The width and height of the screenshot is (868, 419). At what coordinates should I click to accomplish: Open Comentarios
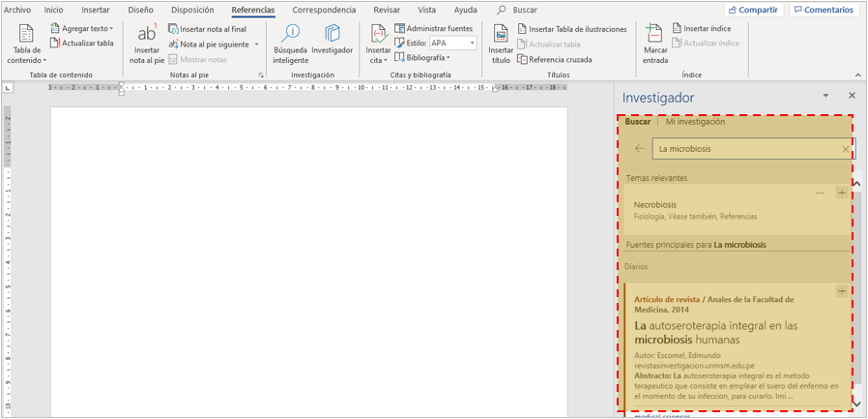coord(824,10)
